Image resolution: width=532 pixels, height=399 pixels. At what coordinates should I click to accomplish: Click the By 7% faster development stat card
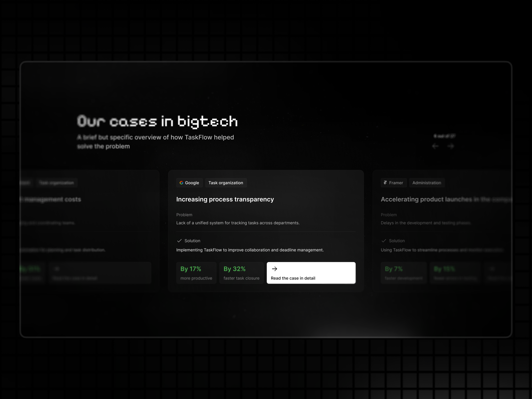(404, 273)
